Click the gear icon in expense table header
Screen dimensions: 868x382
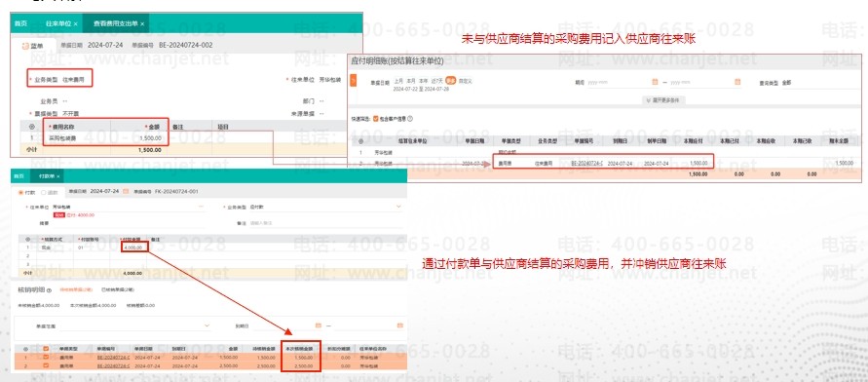pos(31,127)
